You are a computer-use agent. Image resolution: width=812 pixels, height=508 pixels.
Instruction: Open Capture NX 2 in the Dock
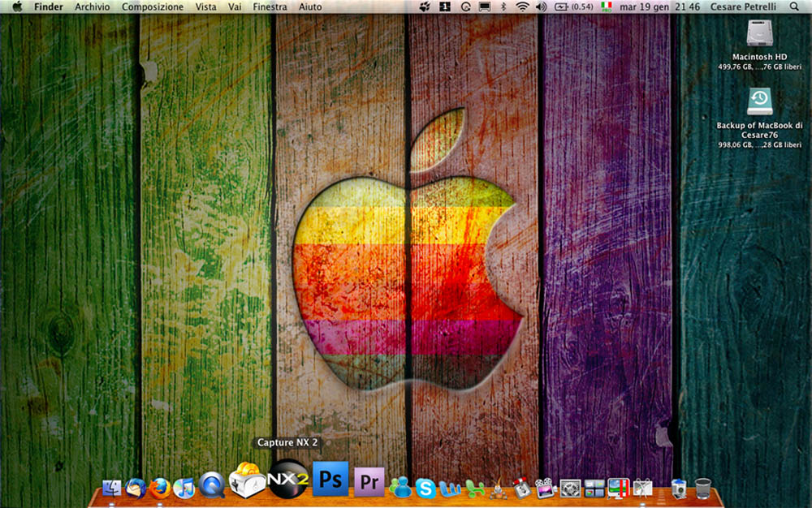click(287, 481)
